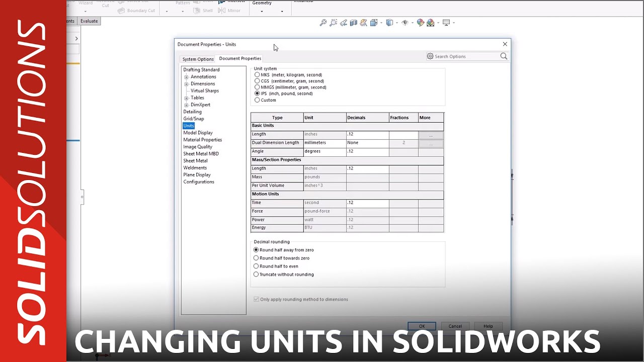Image resolution: width=644 pixels, height=362 pixels.
Task: Click the magnifier icon in Search Options
Action: click(504, 56)
